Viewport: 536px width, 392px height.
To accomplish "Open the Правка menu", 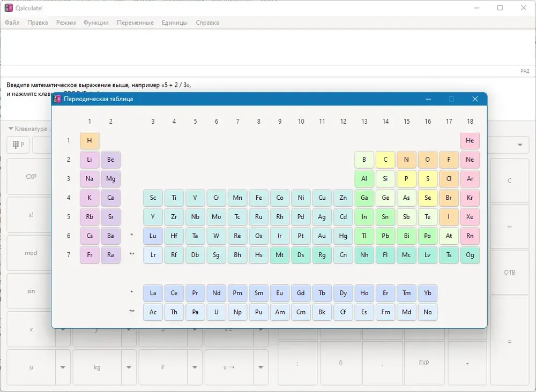I will click(38, 22).
